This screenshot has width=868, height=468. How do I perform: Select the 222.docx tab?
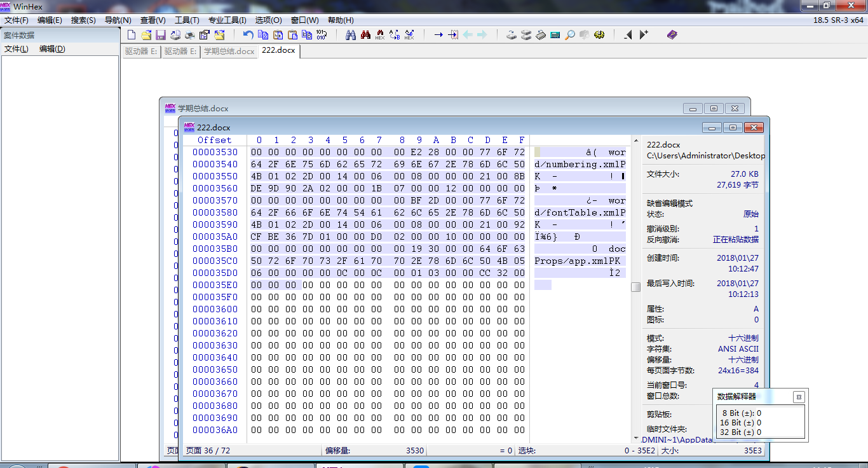point(278,50)
